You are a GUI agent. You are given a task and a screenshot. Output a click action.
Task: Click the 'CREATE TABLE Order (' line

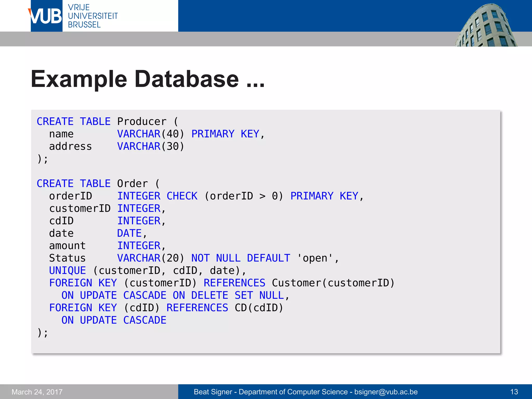(98, 184)
